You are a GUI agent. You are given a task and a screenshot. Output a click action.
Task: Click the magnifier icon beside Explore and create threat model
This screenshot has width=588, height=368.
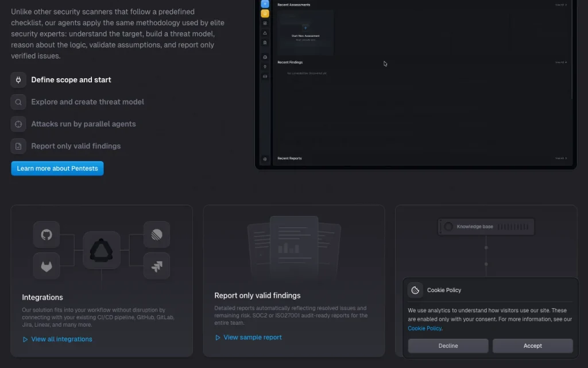pos(18,102)
